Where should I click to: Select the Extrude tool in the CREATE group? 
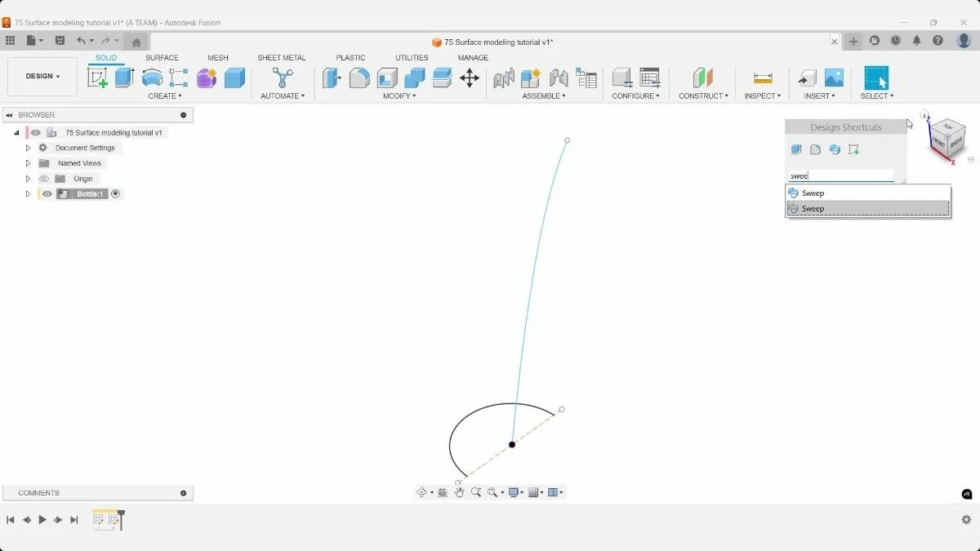[124, 78]
